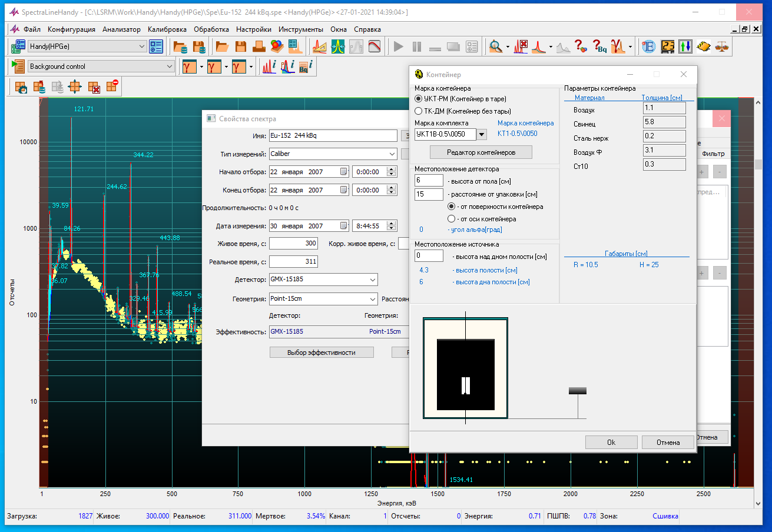Click the detector height from floor field
The height and width of the screenshot is (532, 772).
[x=429, y=181]
